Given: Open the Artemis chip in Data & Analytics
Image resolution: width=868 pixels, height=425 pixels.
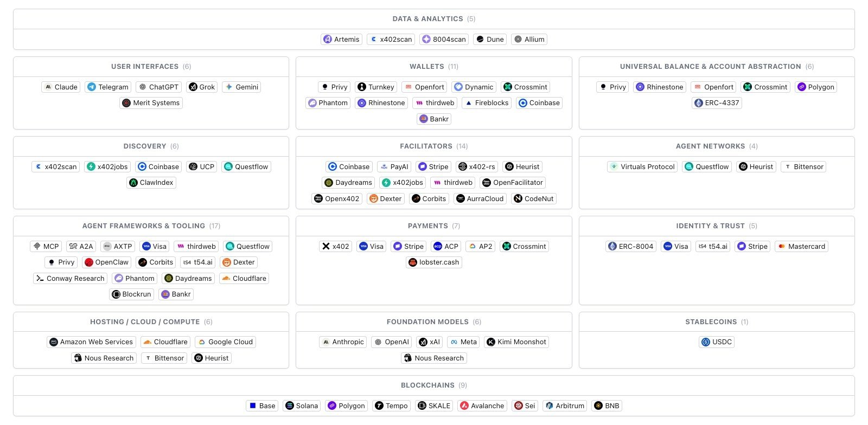Looking at the screenshot, I should point(341,40).
